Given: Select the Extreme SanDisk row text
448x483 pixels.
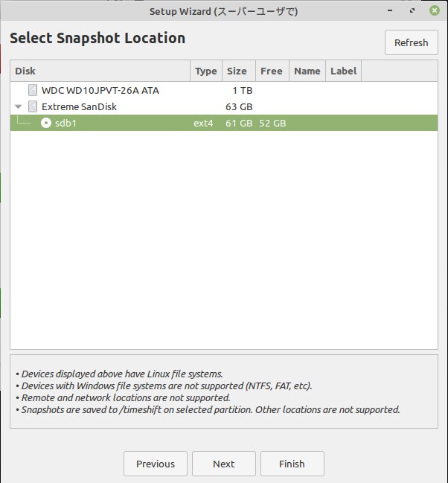Looking at the screenshot, I should 79,106.
